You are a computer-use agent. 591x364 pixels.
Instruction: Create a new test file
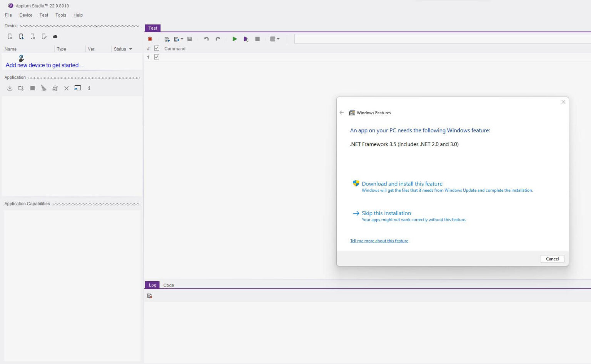pyautogui.click(x=167, y=39)
